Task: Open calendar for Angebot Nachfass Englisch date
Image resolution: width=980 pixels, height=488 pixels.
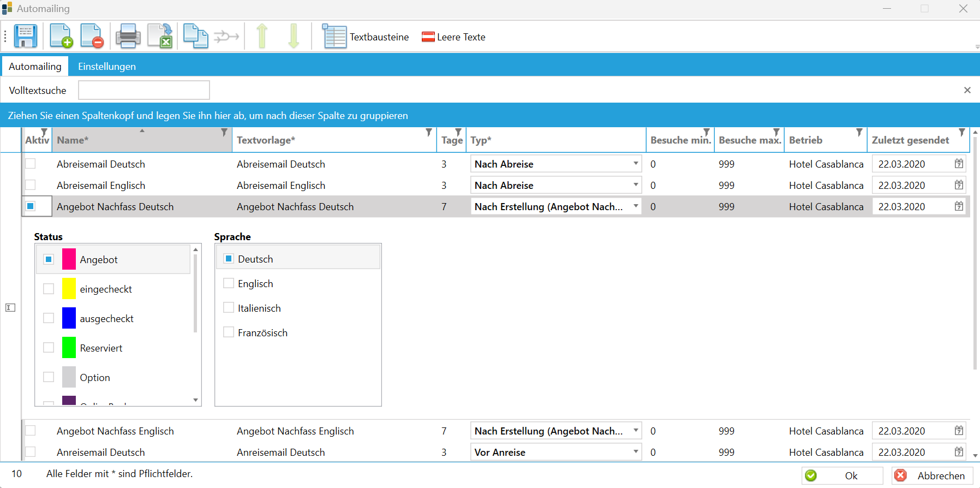Action: click(959, 431)
